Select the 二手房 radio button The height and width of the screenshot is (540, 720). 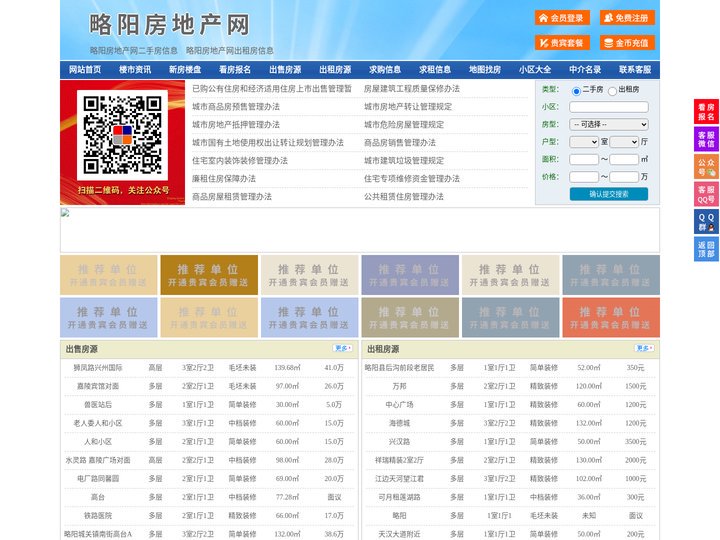[x=576, y=91]
